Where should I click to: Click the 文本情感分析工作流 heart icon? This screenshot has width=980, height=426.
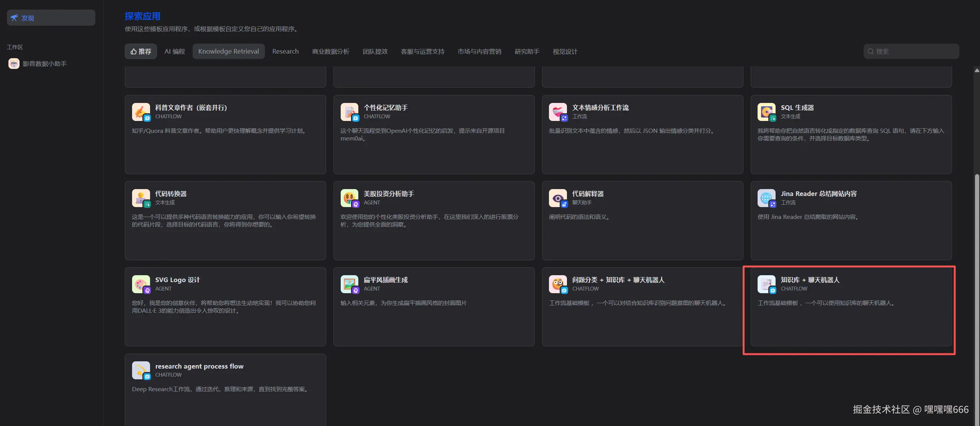pos(558,112)
